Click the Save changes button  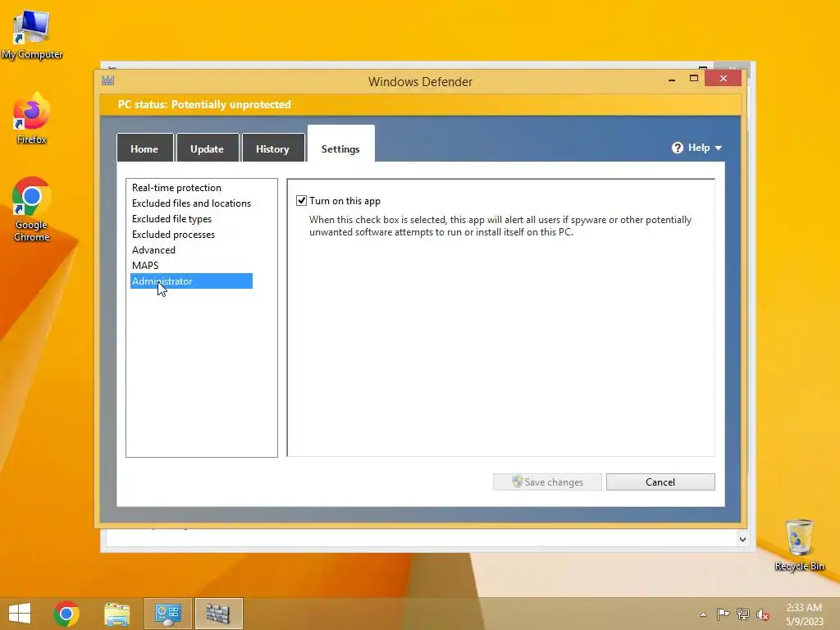click(x=547, y=482)
